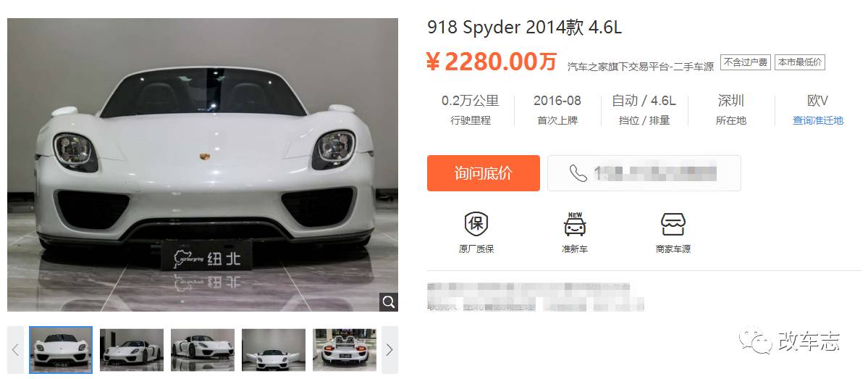The width and height of the screenshot is (868, 379).
Task: Click the 询问底价 orange button
Action: click(484, 173)
